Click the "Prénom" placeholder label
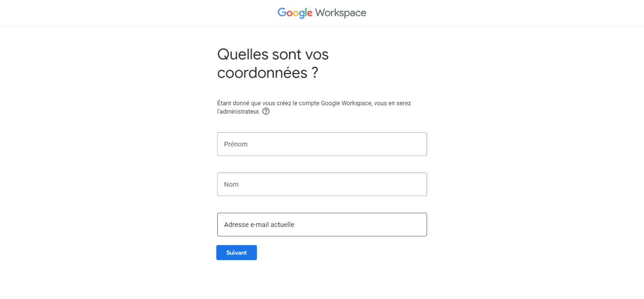The width and height of the screenshot is (644, 299). pyautogui.click(x=236, y=144)
